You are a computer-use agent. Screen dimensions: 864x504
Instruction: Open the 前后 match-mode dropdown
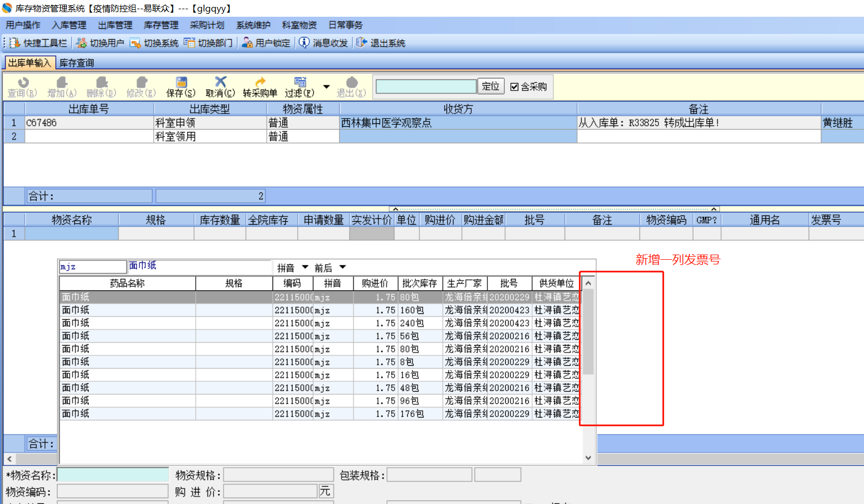click(x=343, y=267)
